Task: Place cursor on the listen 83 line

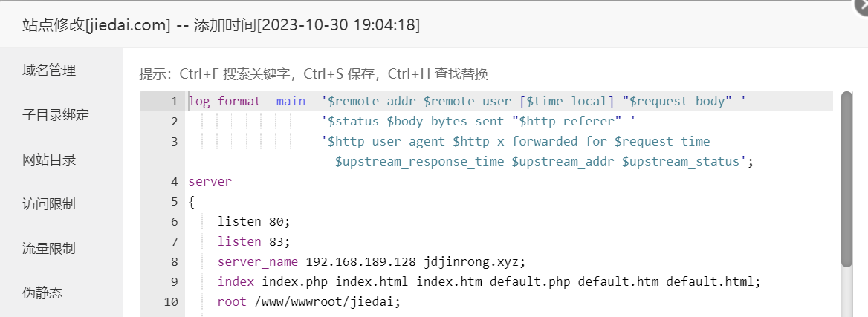Action: coord(253,241)
